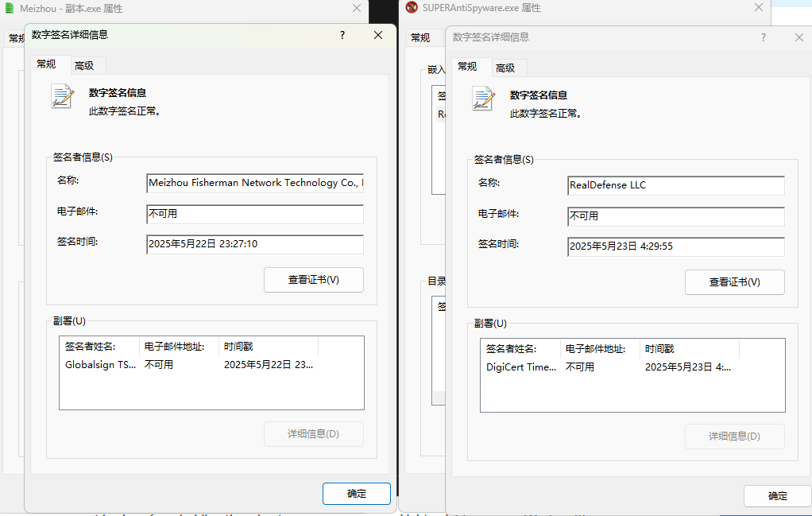Click the SUPERAntiSpyware red title bar icon
Viewport: 812px width, 516px height.
pos(412,7)
